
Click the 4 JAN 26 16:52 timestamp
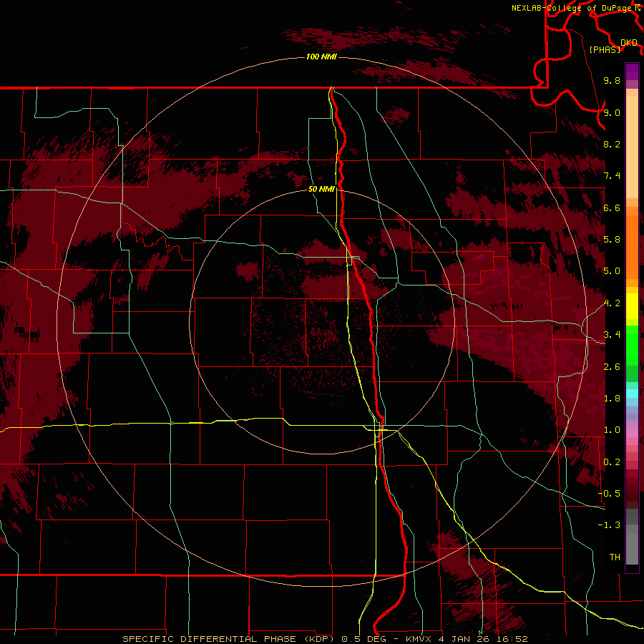(483, 639)
